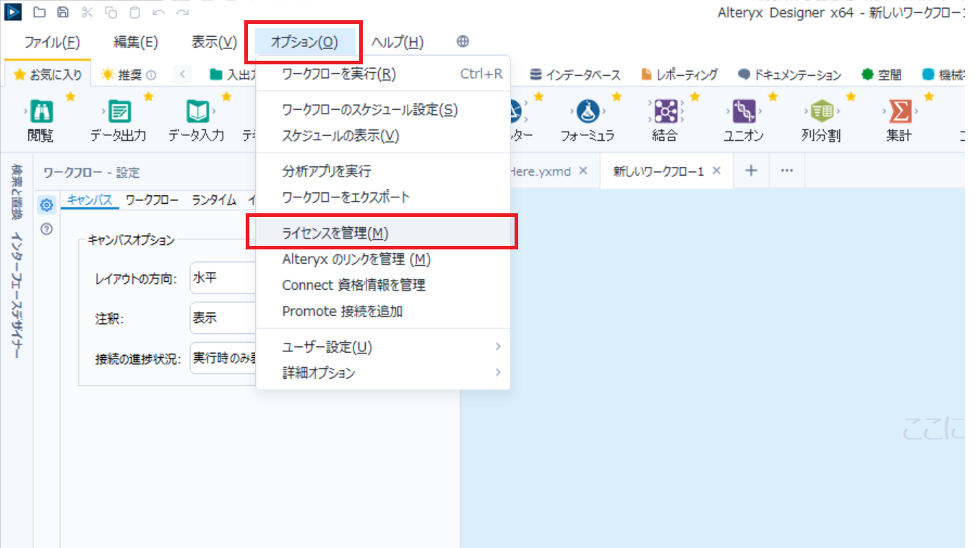
Task: Open the gear icon in the workflow settings panel
Action: (46, 205)
